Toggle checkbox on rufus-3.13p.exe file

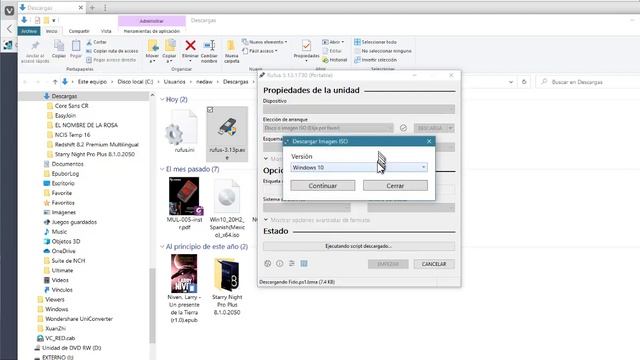pyautogui.click(x=210, y=110)
